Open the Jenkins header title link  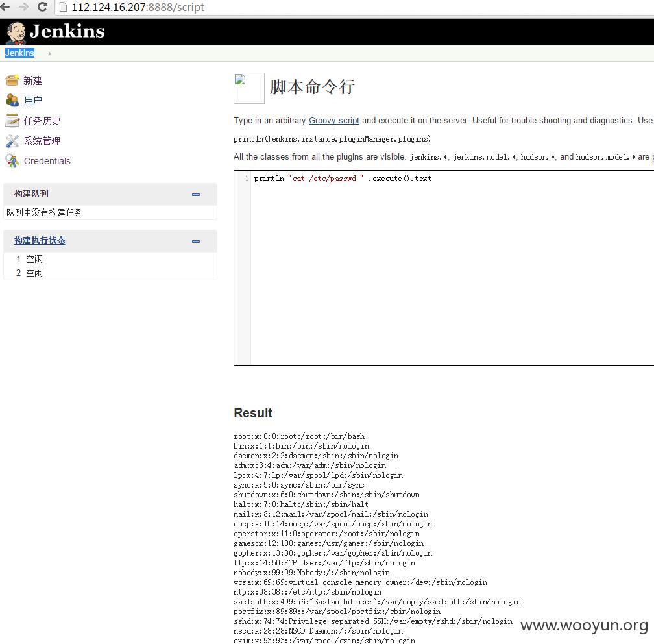click(x=67, y=31)
